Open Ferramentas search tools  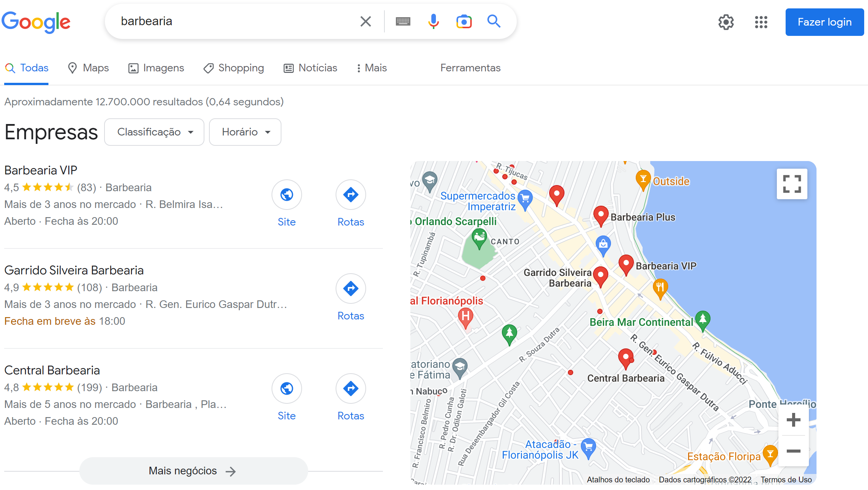(x=470, y=68)
